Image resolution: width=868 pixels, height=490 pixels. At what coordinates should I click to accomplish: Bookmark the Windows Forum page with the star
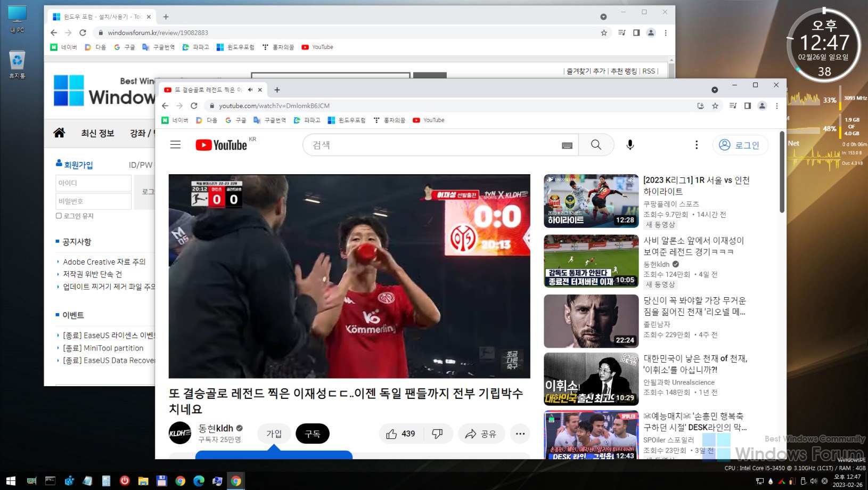tap(604, 32)
